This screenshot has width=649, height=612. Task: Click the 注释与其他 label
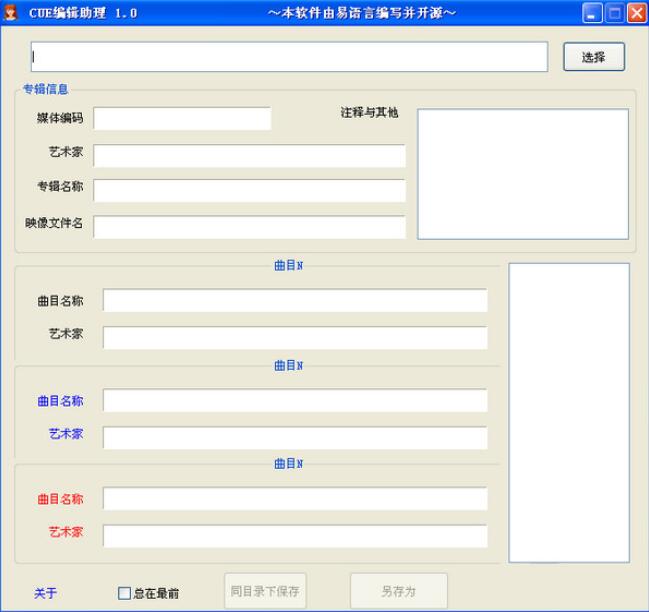pyautogui.click(x=369, y=112)
